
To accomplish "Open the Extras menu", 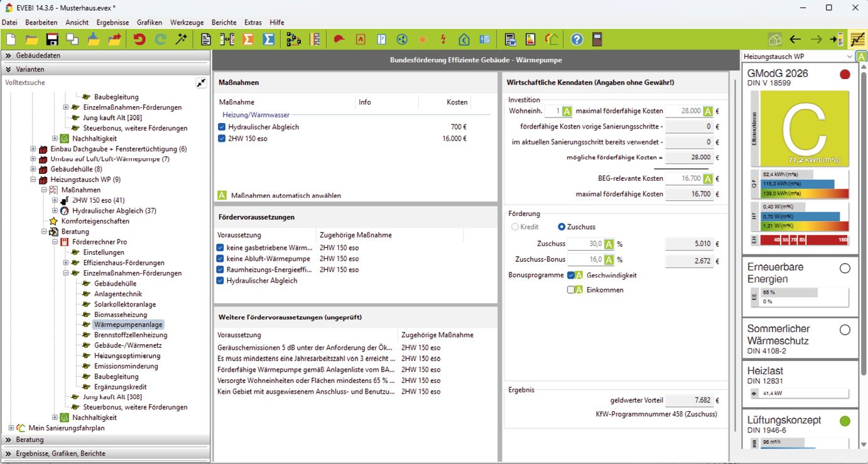I will (253, 22).
